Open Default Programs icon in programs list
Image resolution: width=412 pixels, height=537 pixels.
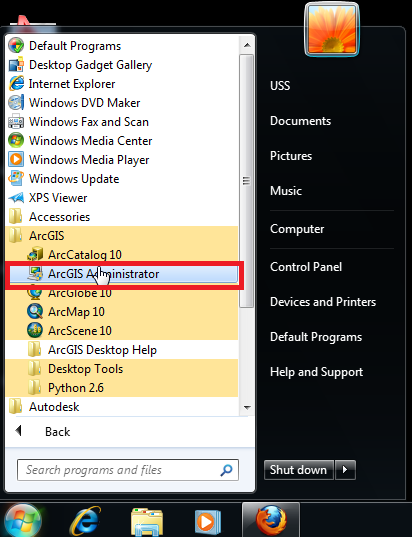pos(16,46)
